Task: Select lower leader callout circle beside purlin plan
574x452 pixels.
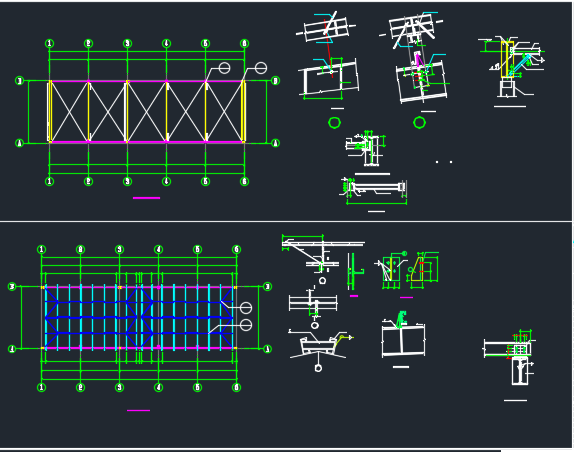Action: click(246, 325)
